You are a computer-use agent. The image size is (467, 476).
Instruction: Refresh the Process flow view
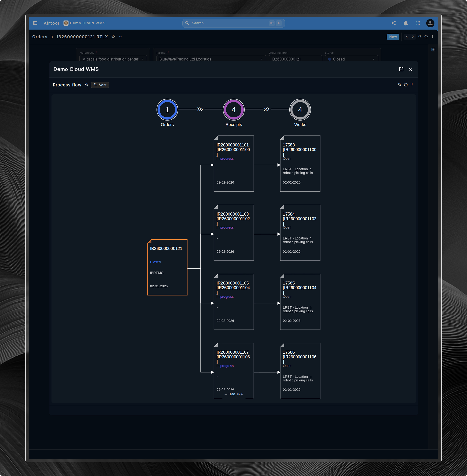(406, 85)
